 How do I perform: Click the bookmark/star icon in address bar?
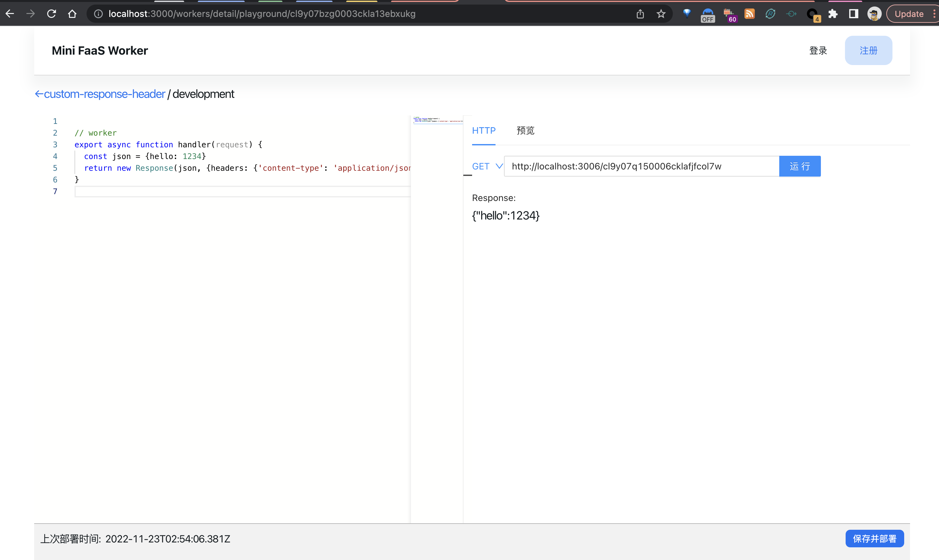[661, 14]
